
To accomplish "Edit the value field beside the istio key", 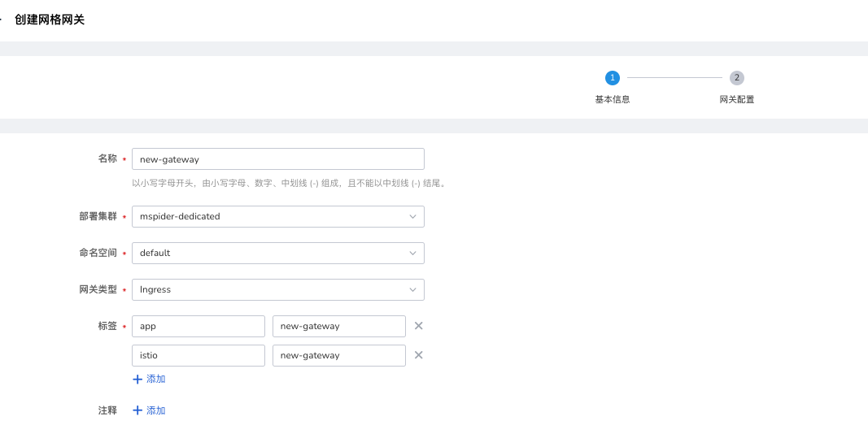I will click(x=338, y=355).
